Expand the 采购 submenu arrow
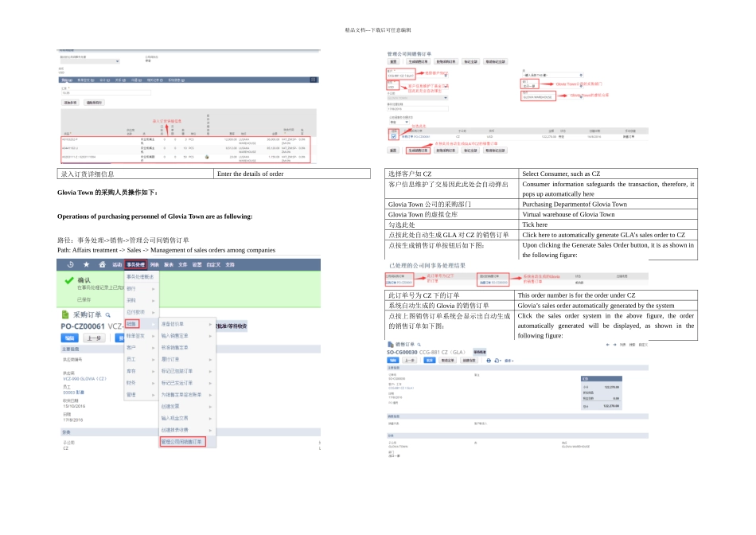This screenshot has width=756, height=535. click(154, 301)
